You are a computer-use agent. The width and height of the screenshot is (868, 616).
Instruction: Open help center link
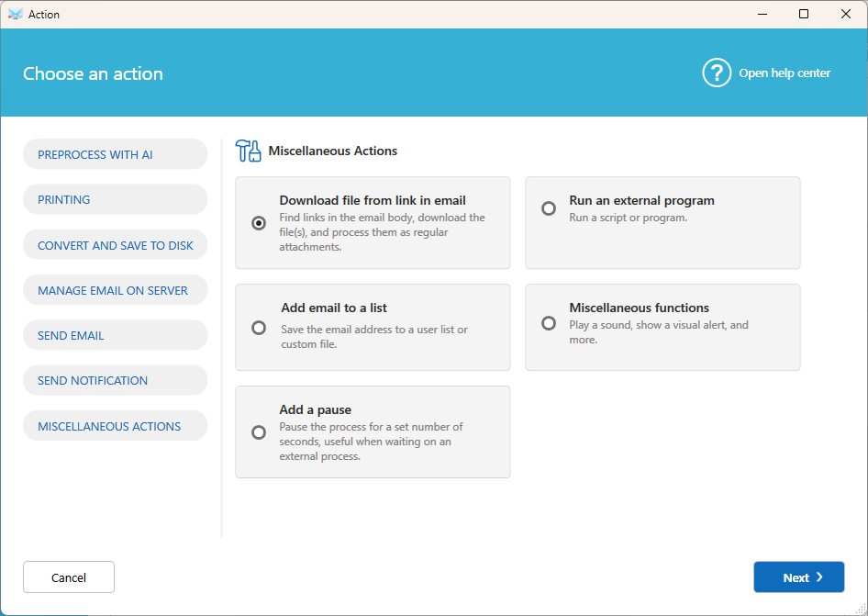(x=785, y=73)
